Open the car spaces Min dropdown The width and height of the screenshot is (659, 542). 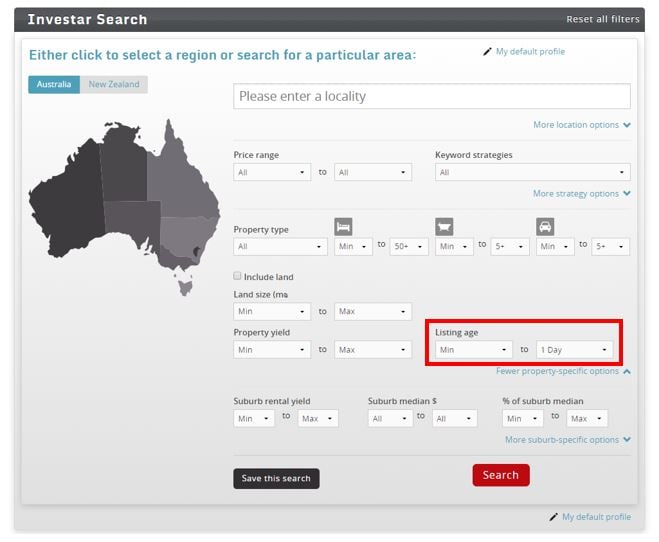[x=555, y=247]
